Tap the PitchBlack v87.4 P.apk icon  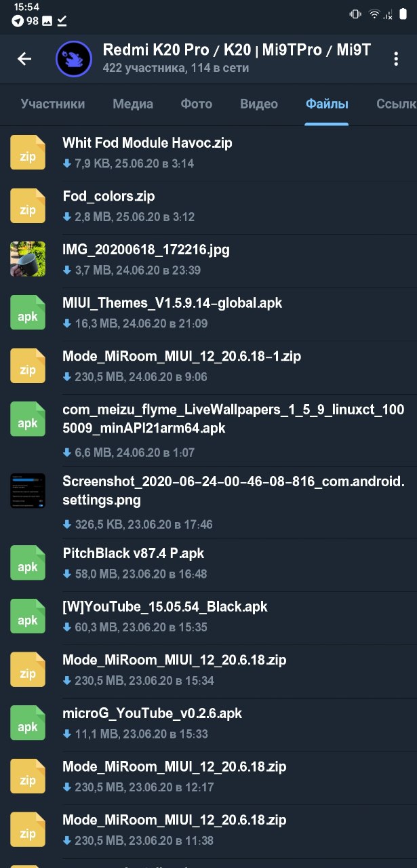click(x=28, y=563)
